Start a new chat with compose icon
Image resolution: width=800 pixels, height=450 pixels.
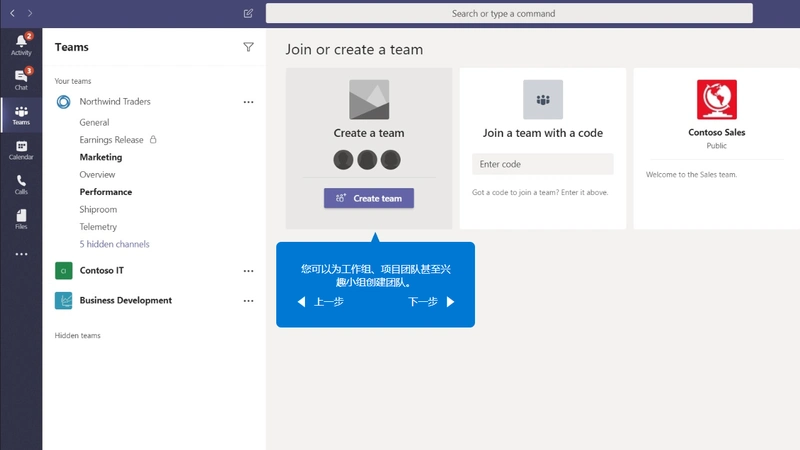pos(248,13)
